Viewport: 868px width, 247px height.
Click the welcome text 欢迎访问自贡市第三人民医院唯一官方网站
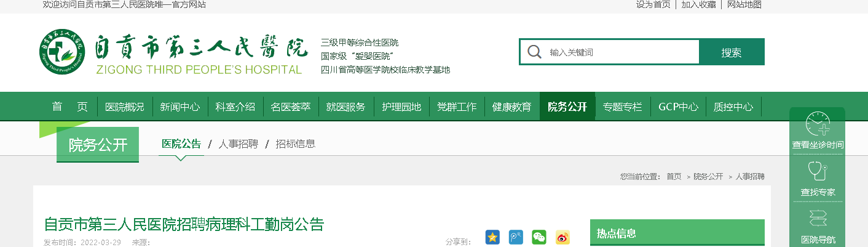[124, 4]
